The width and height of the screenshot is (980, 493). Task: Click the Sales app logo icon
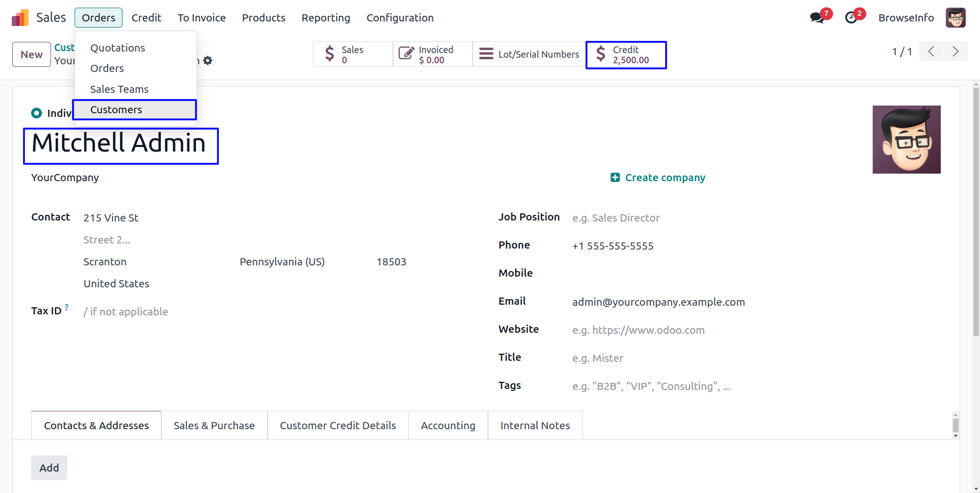click(20, 18)
